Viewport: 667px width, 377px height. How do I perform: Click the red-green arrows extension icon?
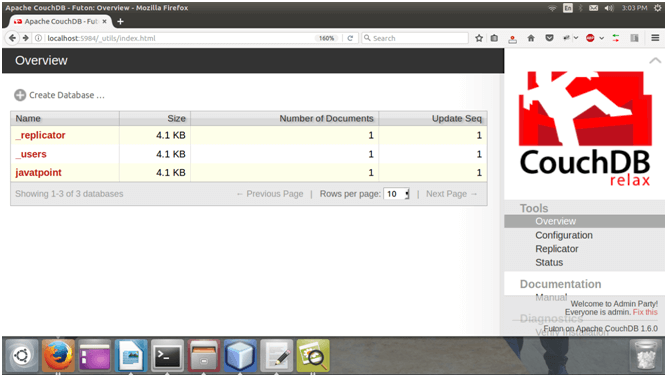click(x=616, y=38)
